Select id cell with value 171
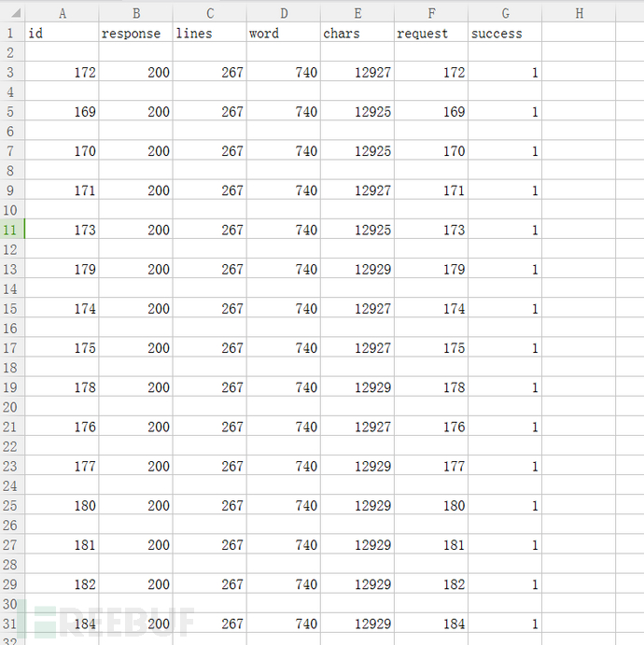This screenshot has width=644, height=645. 63,190
